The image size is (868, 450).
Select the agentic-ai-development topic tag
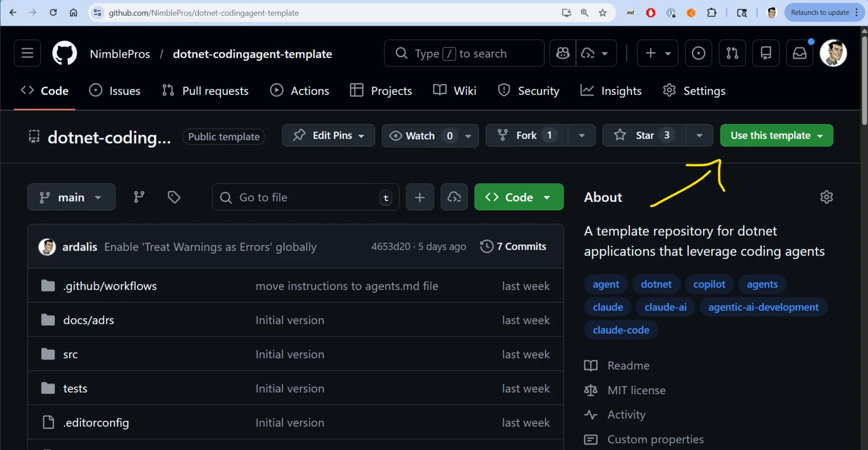pos(763,307)
